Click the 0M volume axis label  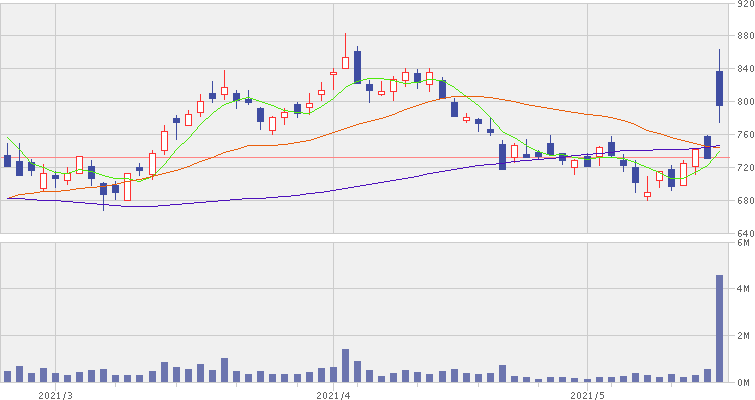point(745,383)
